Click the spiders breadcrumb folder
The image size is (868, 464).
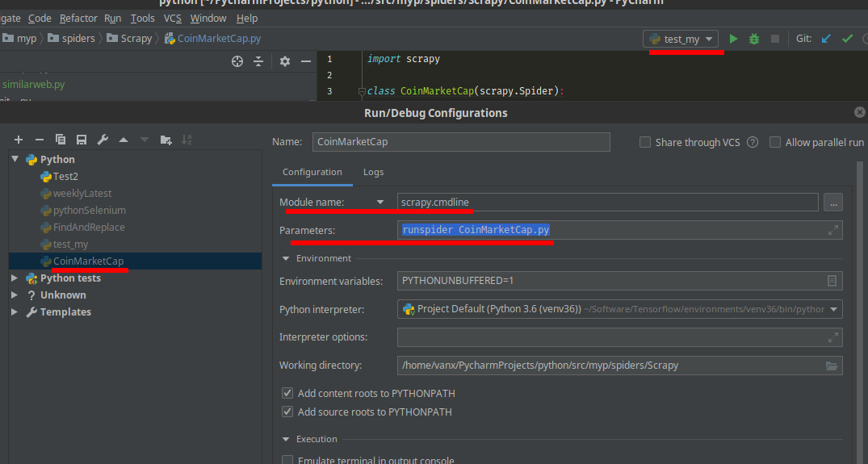click(x=71, y=38)
